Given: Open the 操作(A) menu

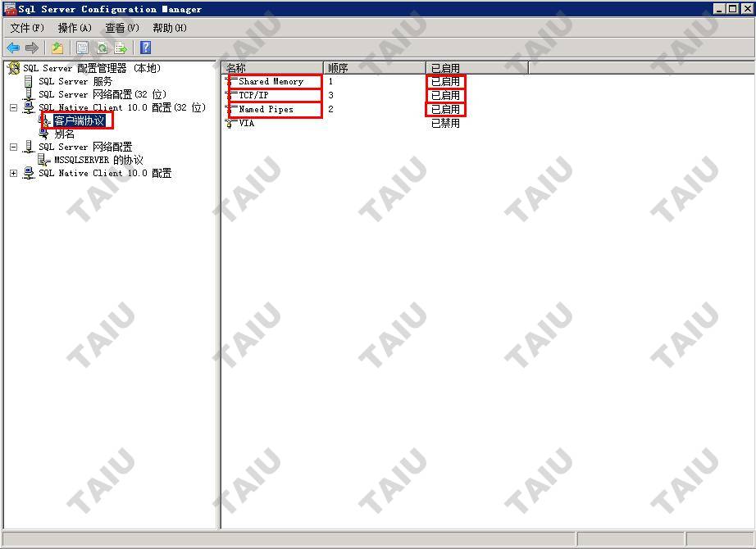Looking at the screenshot, I should click(75, 28).
